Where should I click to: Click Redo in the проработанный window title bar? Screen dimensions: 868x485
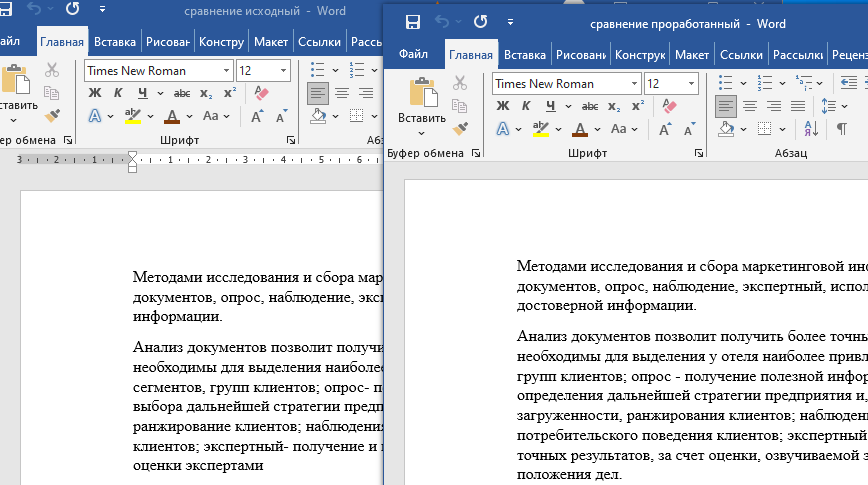point(480,22)
